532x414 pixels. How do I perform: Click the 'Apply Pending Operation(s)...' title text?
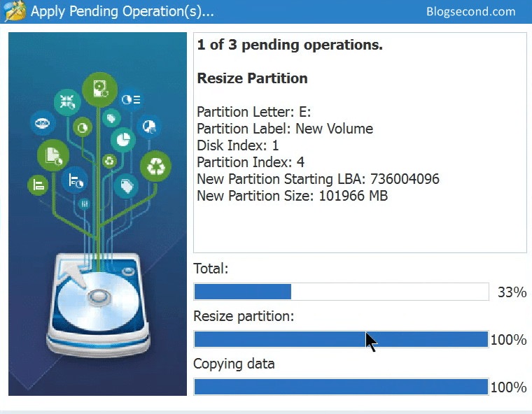(x=122, y=11)
